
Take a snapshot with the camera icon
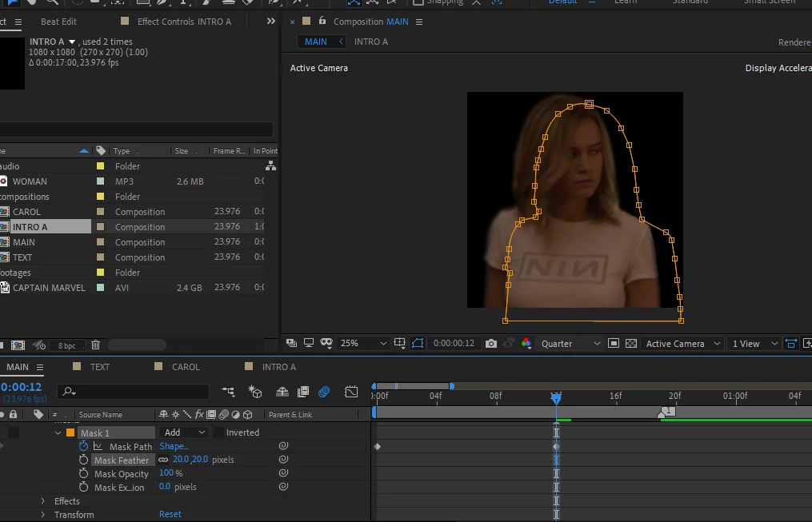coord(491,344)
